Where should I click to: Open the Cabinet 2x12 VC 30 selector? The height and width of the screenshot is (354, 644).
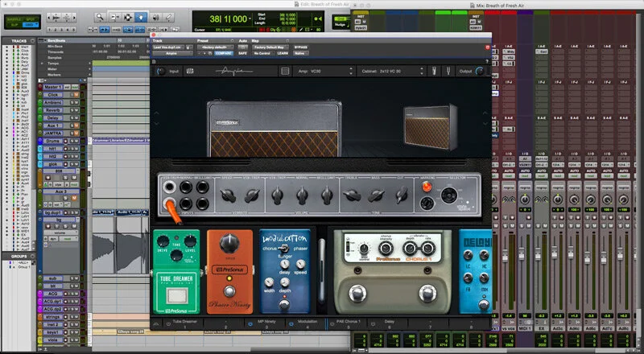coord(391,72)
